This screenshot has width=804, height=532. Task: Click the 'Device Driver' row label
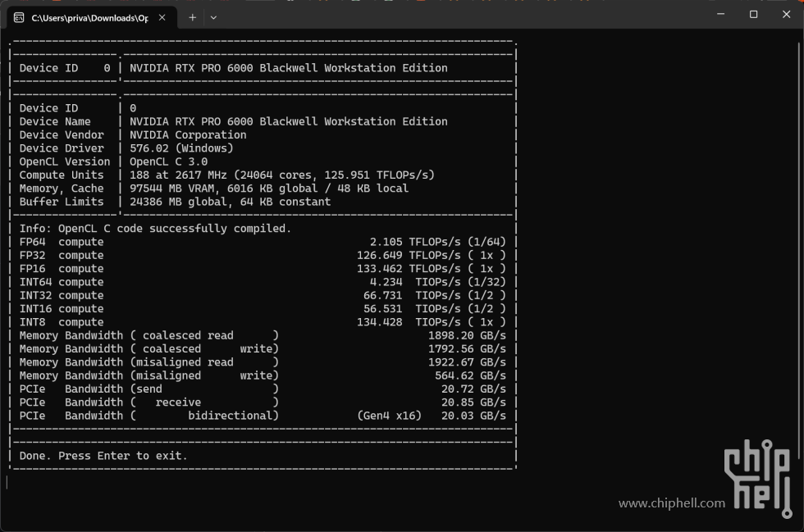click(x=62, y=148)
